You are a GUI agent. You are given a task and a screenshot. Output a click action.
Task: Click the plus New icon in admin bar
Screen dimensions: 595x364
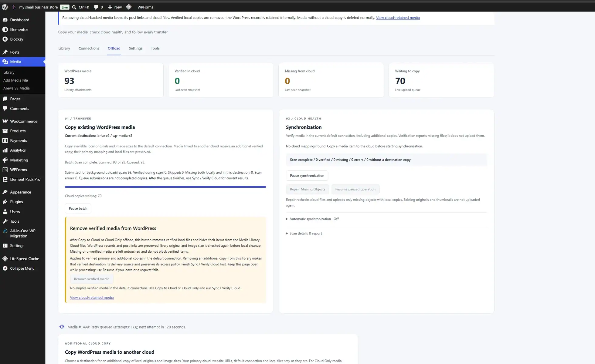point(110,7)
